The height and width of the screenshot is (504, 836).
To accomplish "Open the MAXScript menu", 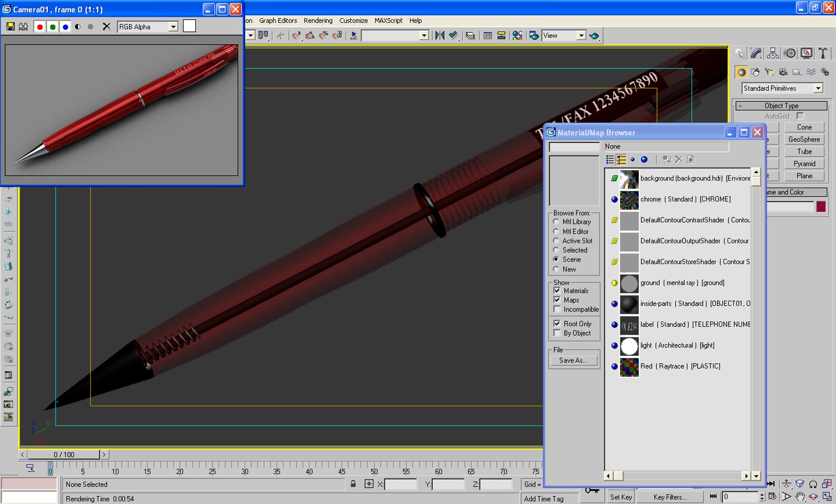I will point(389,21).
